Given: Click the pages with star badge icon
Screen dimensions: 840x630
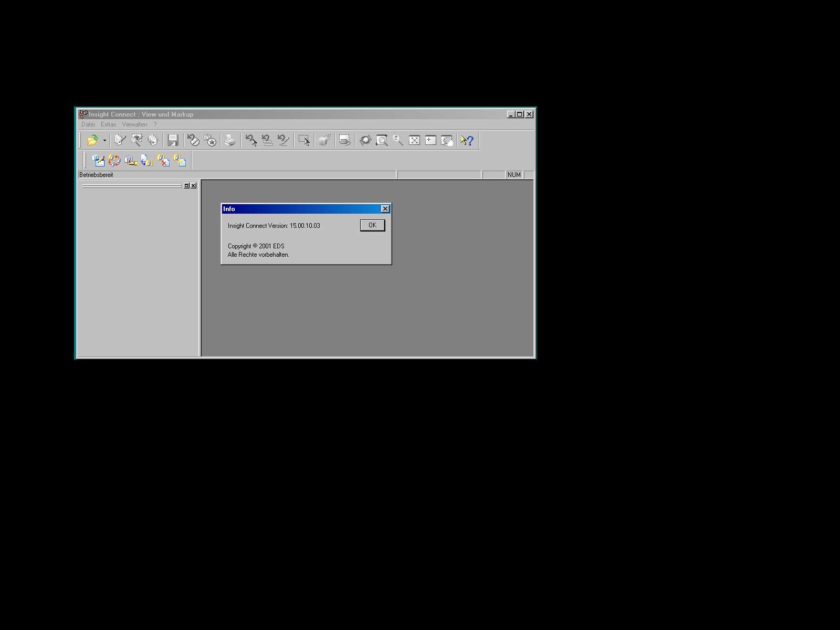Looking at the screenshot, I should pyautogui.click(x=209, y=140).
